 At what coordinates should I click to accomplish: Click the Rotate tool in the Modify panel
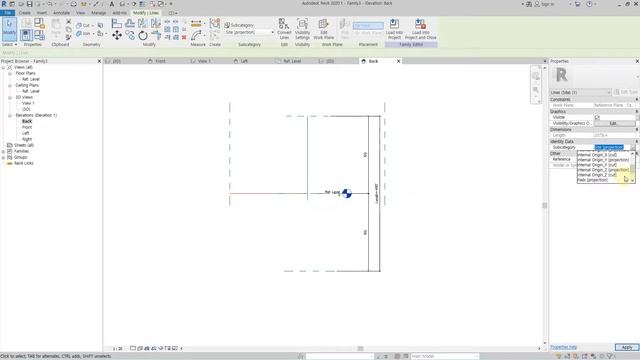(143, 35)
